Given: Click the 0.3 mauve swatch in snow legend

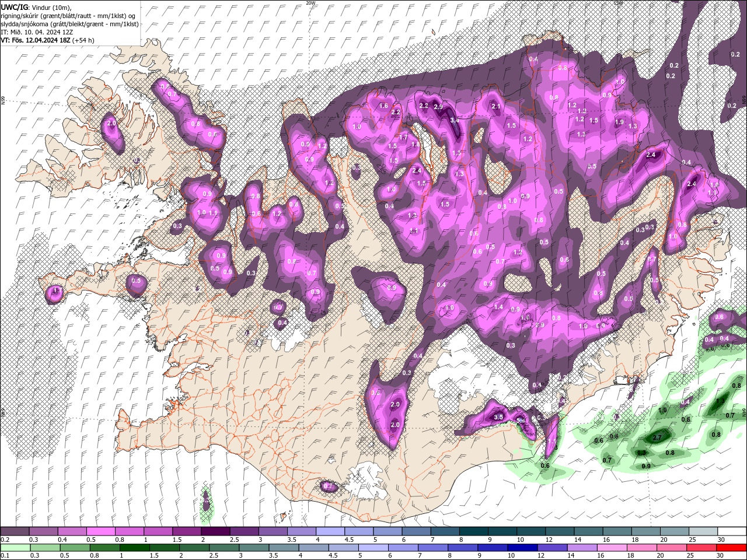Looking at the screenshot, I should [43, 531].
